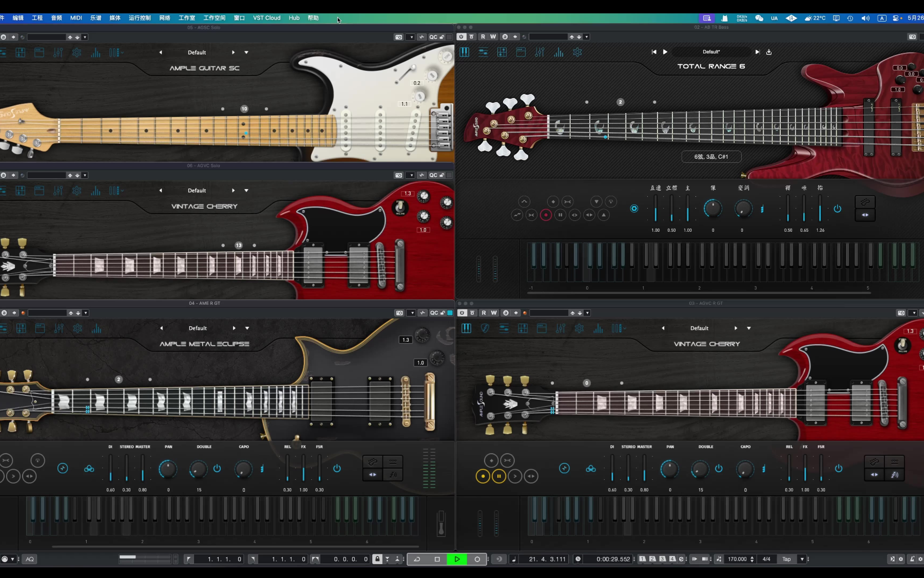Screen dimensions: 924x578
Task: Click Stop button in transport bar
Action: (437, 559)
